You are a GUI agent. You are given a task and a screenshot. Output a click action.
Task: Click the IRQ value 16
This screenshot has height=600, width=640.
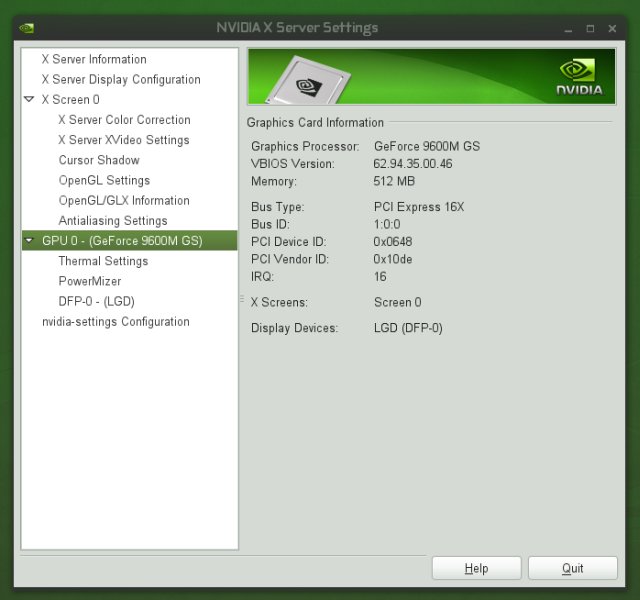(380, 276)
